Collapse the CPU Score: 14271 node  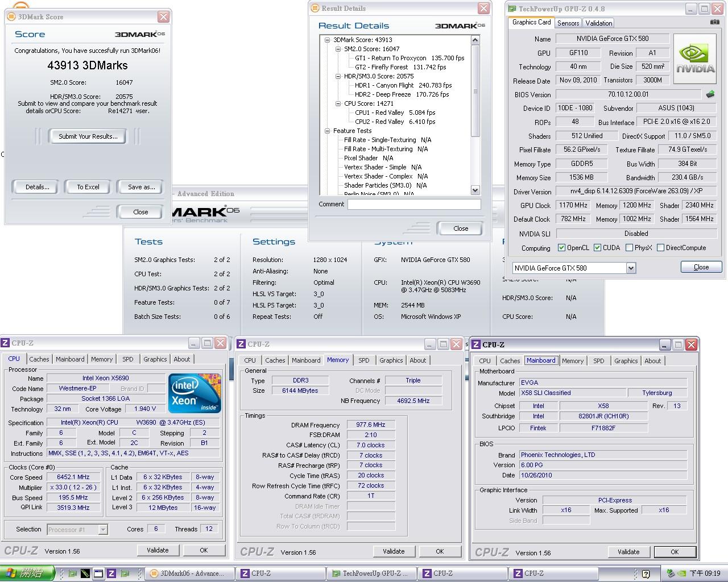click(338, 103)
